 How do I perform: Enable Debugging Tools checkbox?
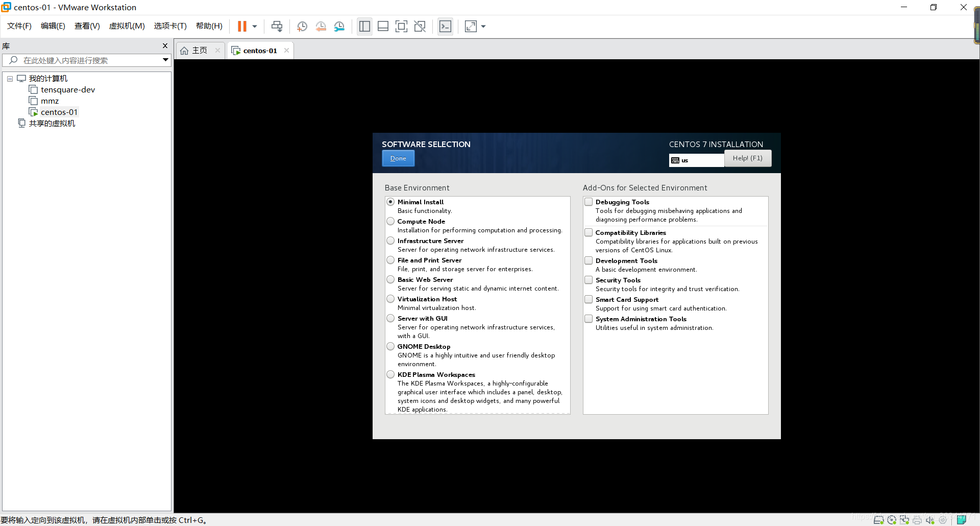589,202
